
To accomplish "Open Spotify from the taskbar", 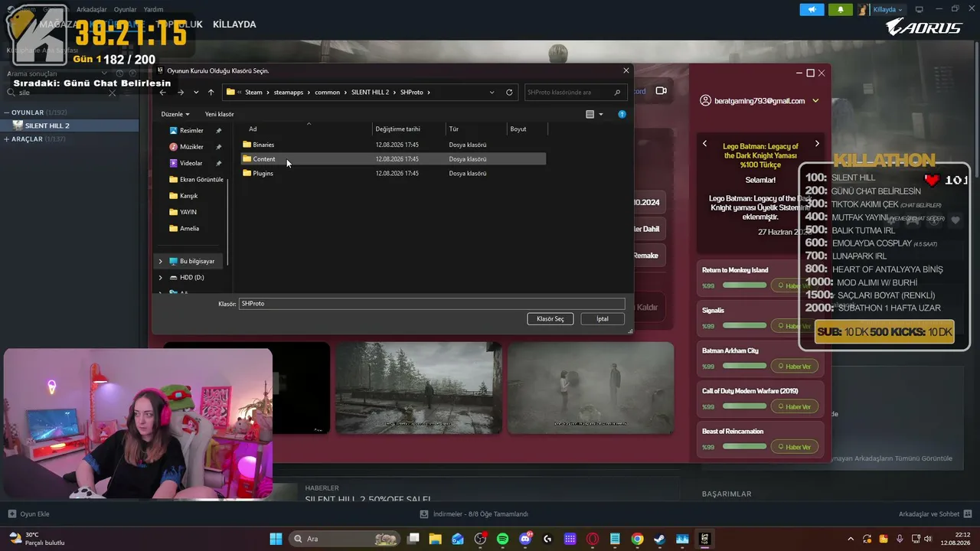I will point(502,539).
